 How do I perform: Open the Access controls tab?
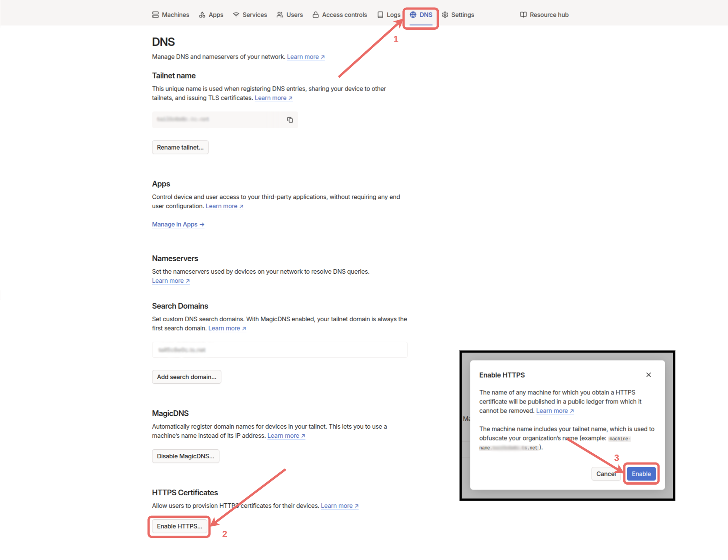[340, 15]
